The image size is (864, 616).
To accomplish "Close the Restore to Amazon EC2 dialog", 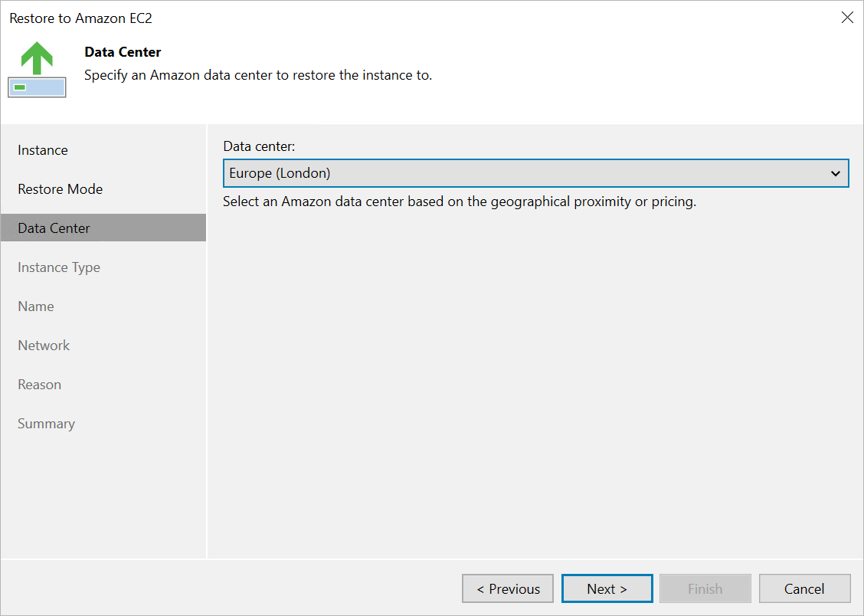I will click(x=847, y=18).
